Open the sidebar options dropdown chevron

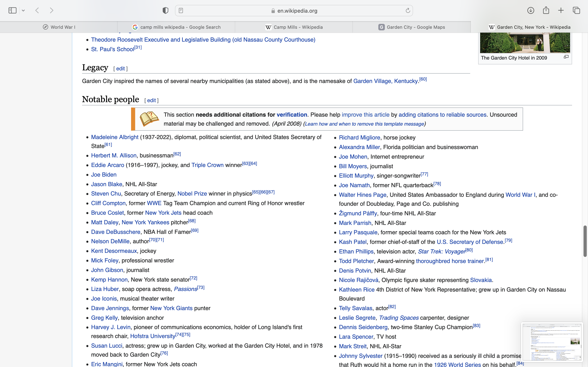click(23, 10)
